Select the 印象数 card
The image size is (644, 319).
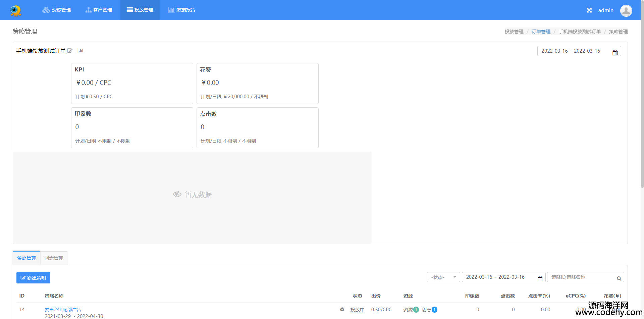132,128
